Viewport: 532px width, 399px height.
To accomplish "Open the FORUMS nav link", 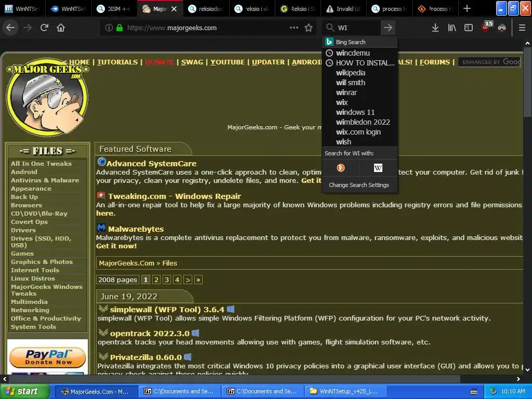I will click(x=435, y=62).
